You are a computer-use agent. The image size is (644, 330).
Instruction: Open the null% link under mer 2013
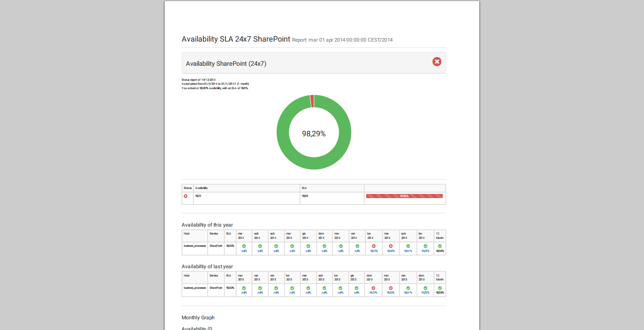pos(308,293)
